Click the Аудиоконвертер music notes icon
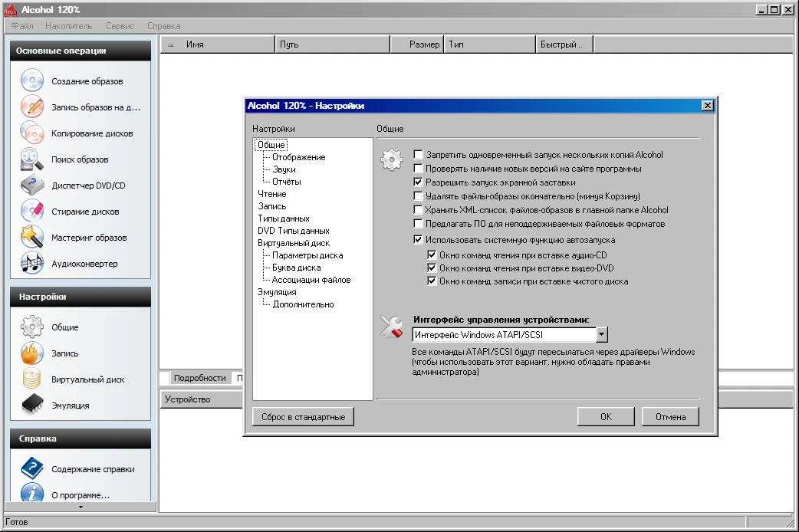Screen dimensions: 799x532 coord(32,263)
